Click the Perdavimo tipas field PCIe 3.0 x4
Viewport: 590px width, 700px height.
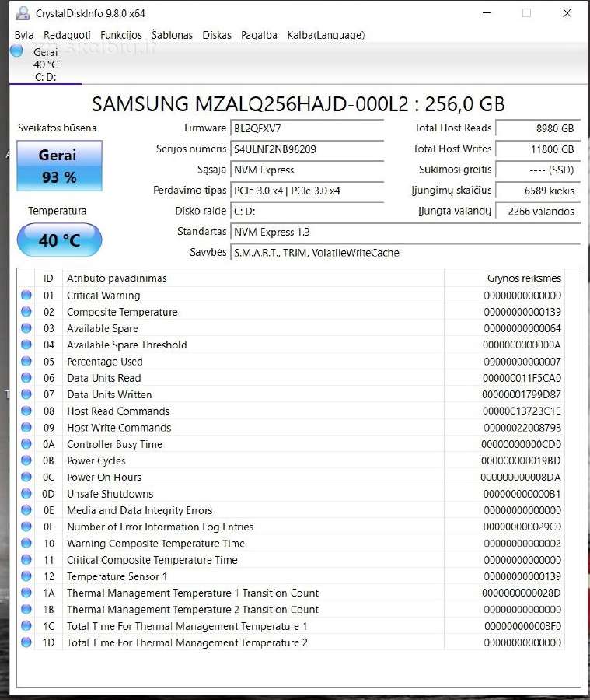(x=307, y=191)
